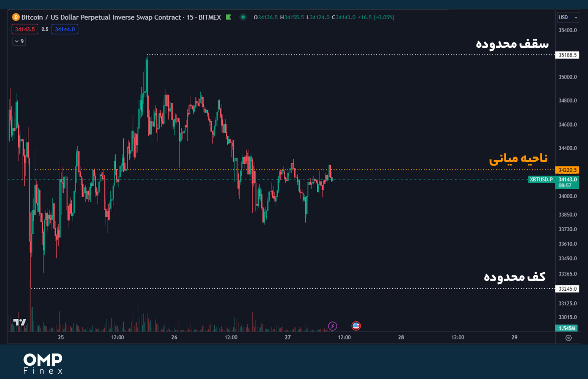
Task: Open the USD currency dropdown
Action: tap(568, 17)
